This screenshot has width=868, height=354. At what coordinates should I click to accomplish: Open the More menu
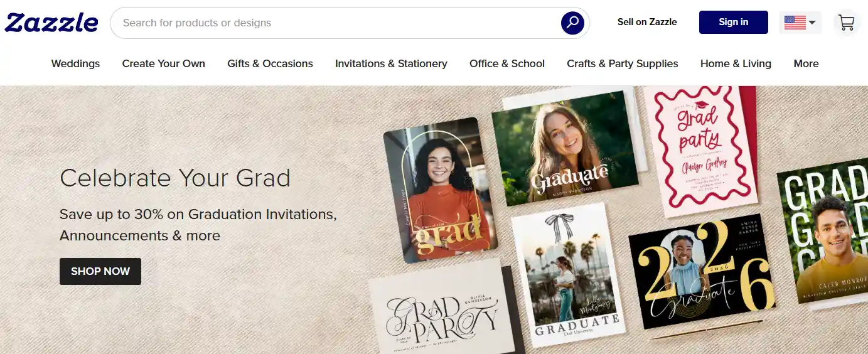click(x=806, y=63)
